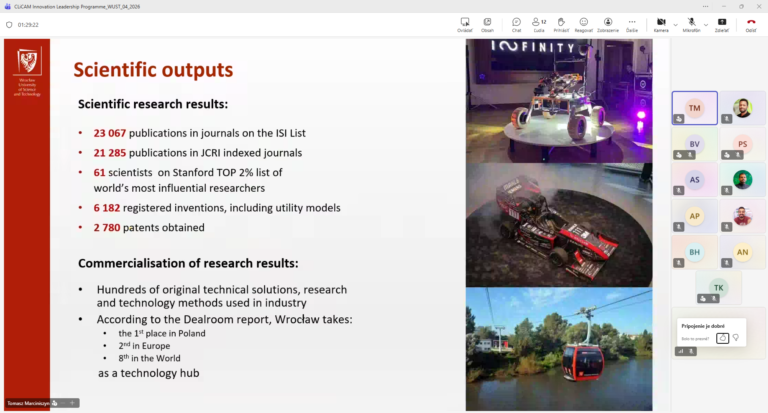
Task: Raise hand with the Prihlásiť button
Action: click(x=562, y=23)
